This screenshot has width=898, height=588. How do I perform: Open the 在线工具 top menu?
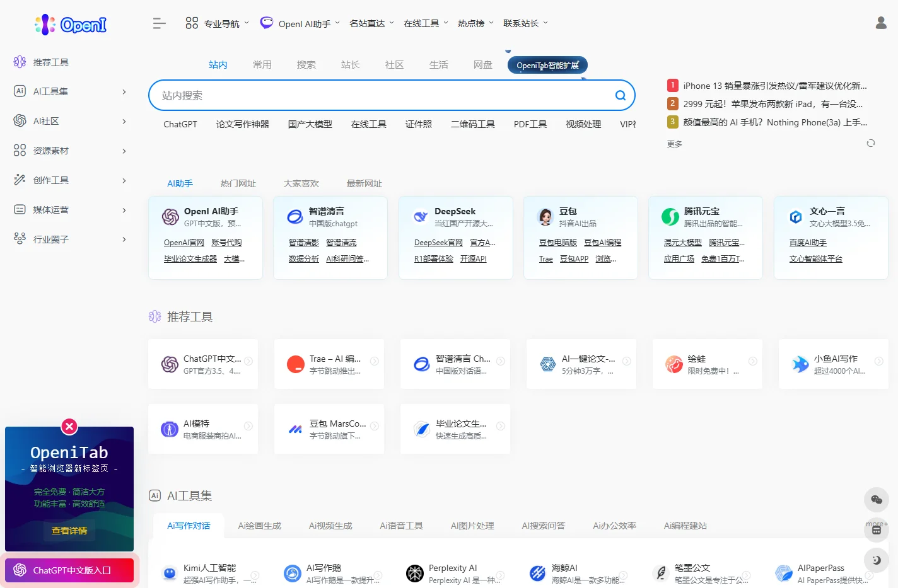(x=426, y=23)
